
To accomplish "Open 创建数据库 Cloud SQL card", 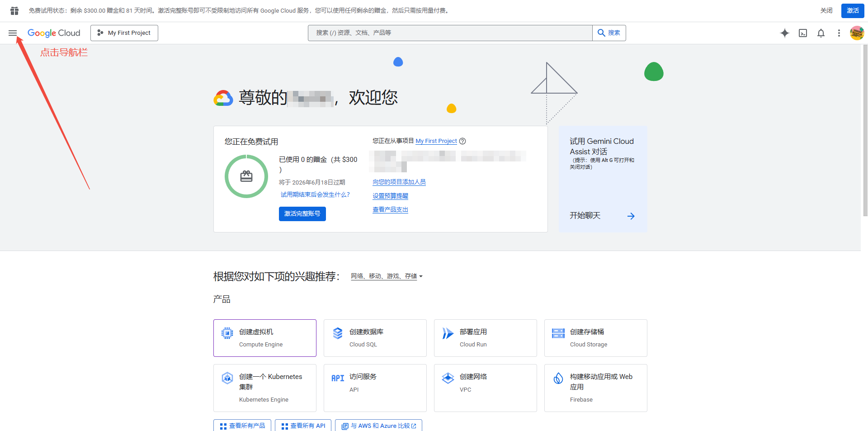I will (375, 338).
